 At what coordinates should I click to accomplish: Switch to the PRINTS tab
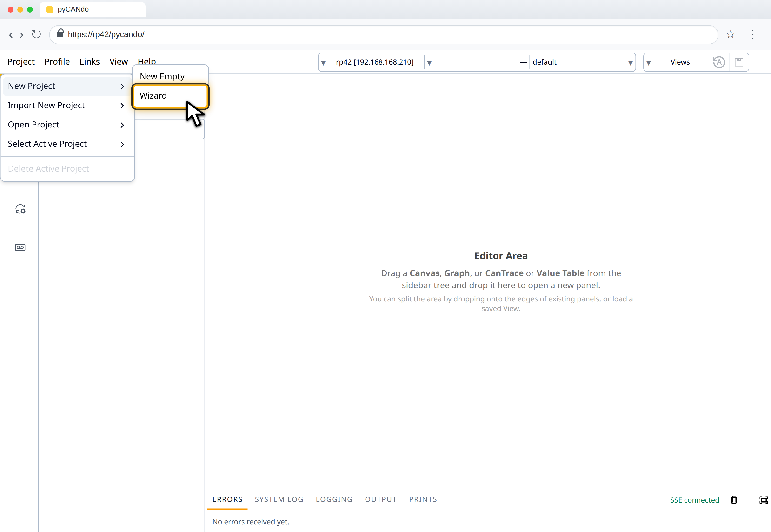pos(423,499)
